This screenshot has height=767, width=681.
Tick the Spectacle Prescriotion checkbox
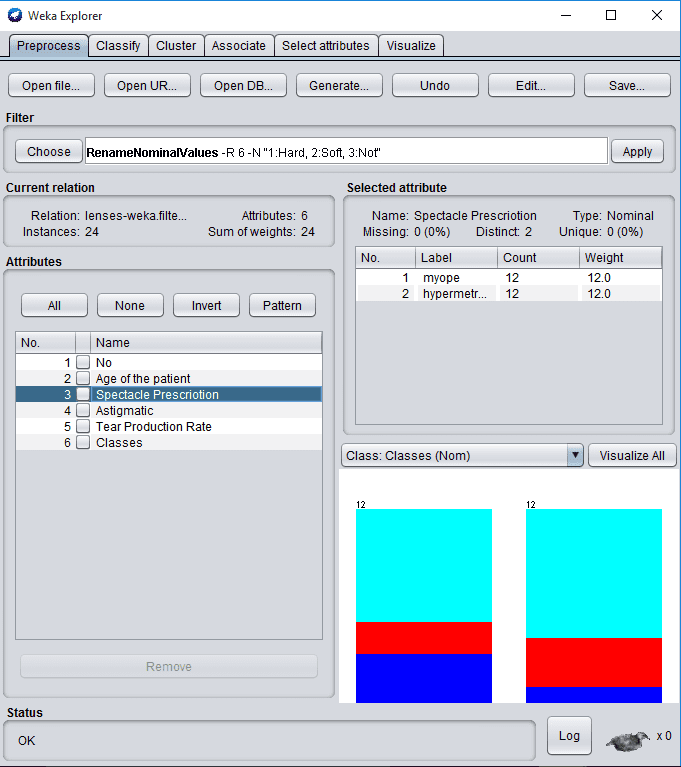pos(83,394)
